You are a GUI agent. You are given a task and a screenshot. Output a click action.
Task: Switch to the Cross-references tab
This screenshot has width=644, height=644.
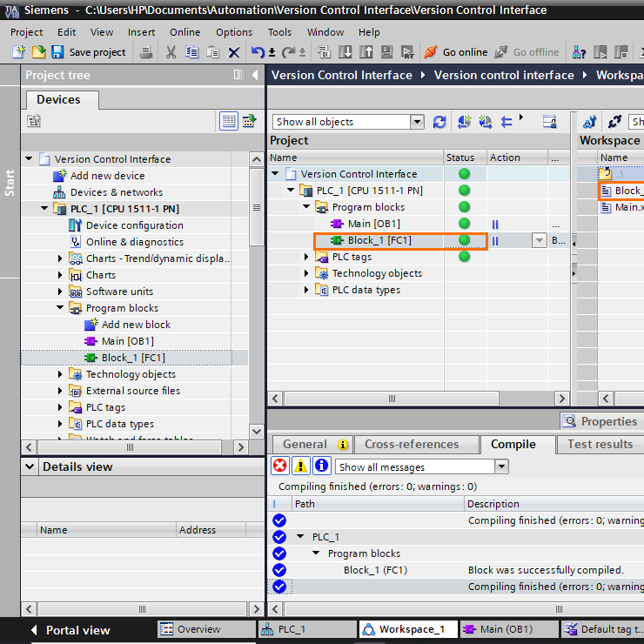(417, 445)
